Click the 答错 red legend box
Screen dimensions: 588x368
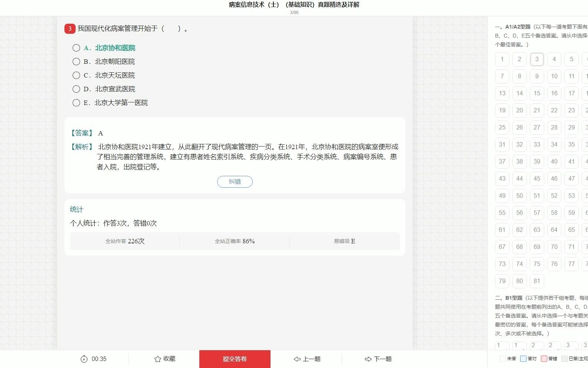[544, 359]
